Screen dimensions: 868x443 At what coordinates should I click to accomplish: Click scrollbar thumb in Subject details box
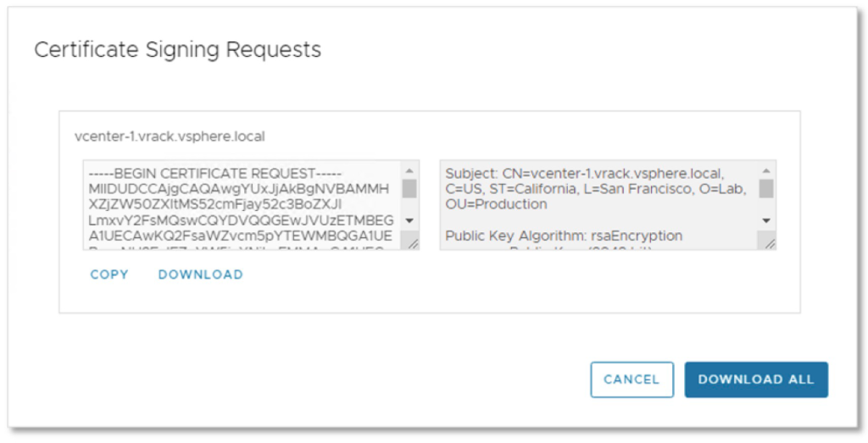click(x=766, y=187)
